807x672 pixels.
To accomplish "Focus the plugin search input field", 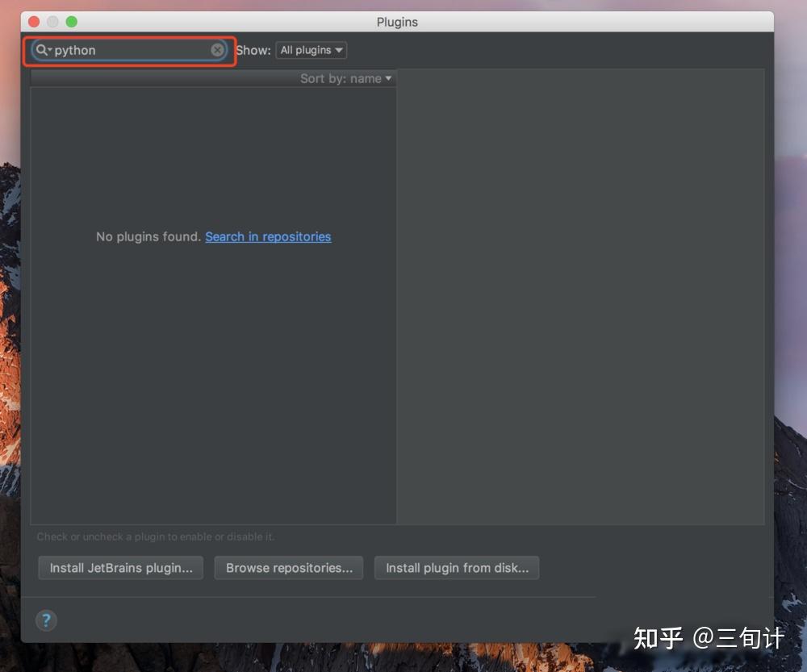I will click(x=129, y=50).
